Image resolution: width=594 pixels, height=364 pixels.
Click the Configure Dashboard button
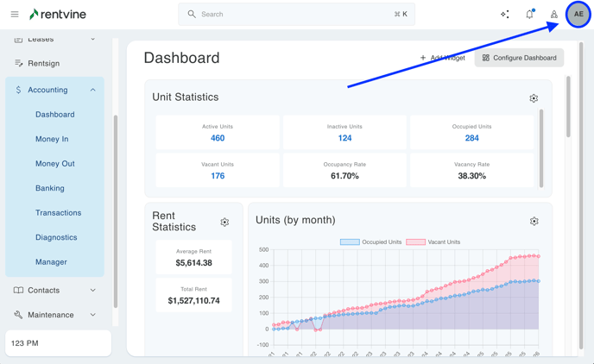pos(519,58)
